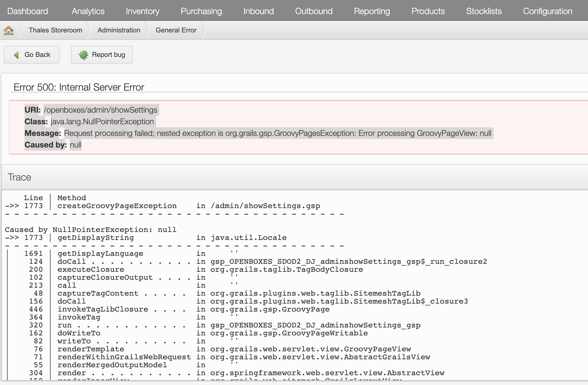Open the Administration breadcrumb link

[x=119, y=30]
